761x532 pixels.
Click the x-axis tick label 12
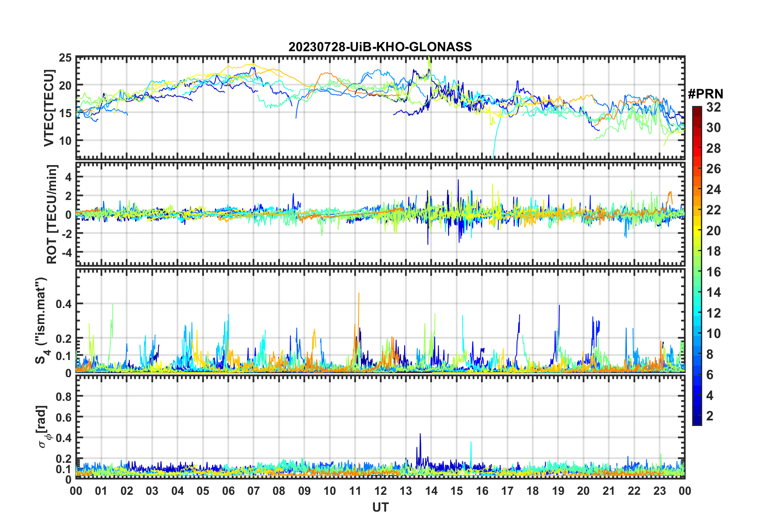click(x=380, y=491)
